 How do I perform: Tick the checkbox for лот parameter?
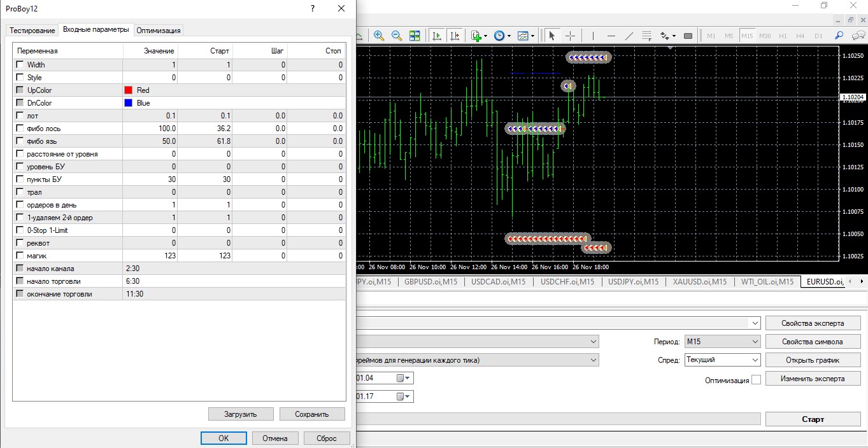click(x=20, y=116)
